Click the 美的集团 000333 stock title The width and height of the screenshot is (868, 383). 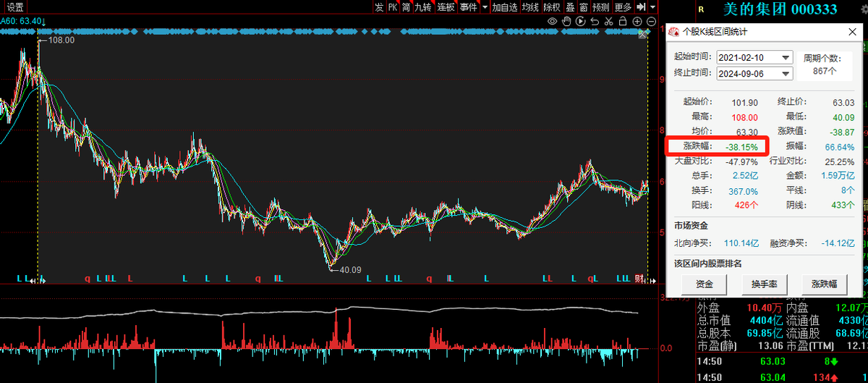780,9
